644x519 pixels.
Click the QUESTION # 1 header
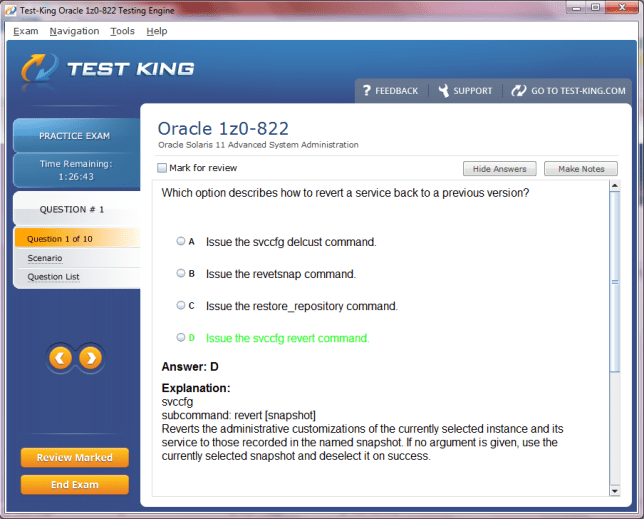click(x=76, y=209)
